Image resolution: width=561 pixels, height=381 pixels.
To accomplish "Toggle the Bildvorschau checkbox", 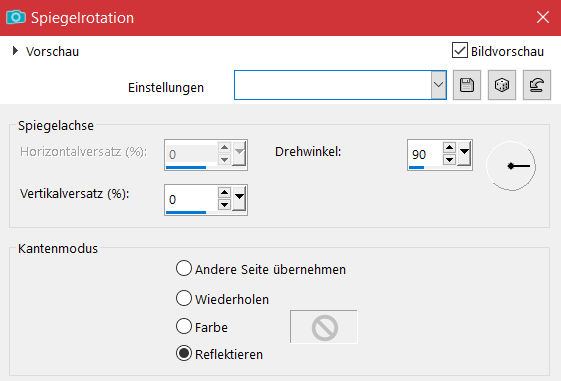I will 459,50.
